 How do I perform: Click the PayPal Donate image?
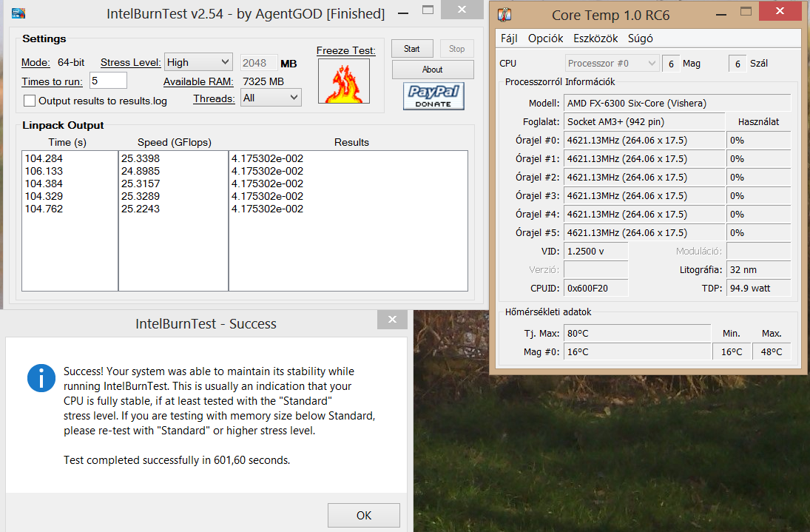tap(433, 96)
